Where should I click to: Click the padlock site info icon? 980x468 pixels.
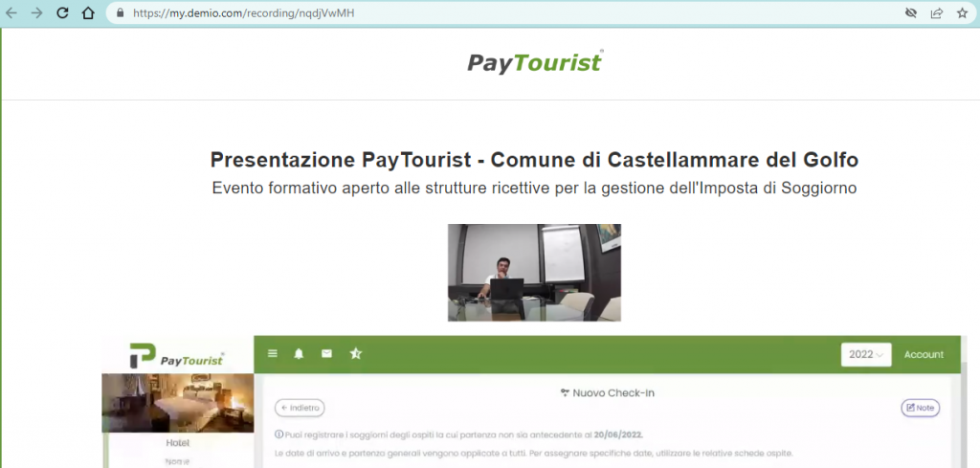tap(120, 13)
